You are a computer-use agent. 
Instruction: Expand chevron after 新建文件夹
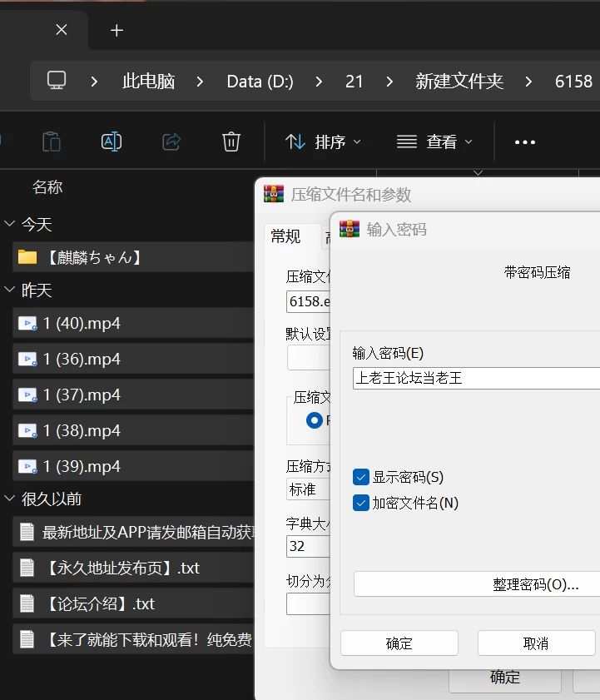tap(528, 82)
